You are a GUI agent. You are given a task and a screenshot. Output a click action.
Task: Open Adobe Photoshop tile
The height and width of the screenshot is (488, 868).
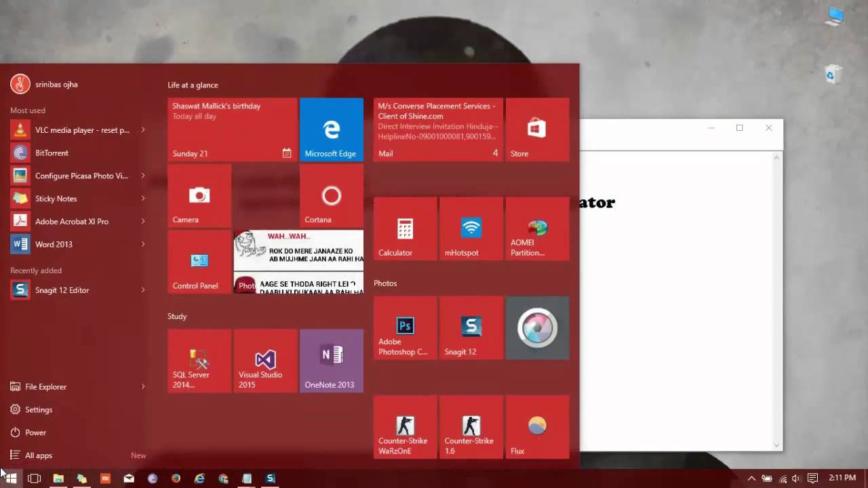(405, 327)
